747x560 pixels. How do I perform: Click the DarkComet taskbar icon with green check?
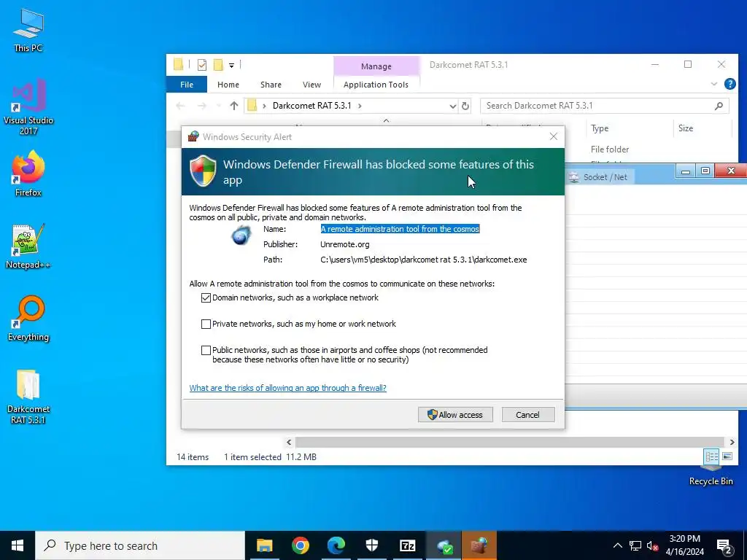[444, 545]
